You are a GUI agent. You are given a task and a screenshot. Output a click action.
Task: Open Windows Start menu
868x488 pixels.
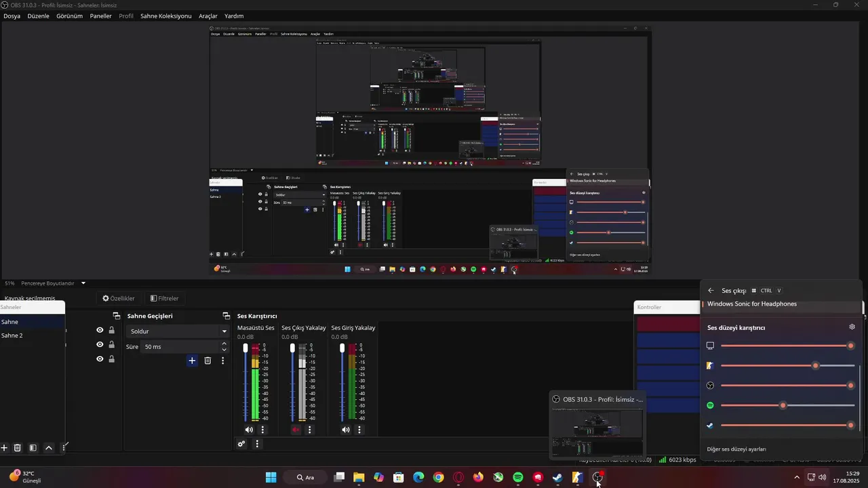pos(271,477)
